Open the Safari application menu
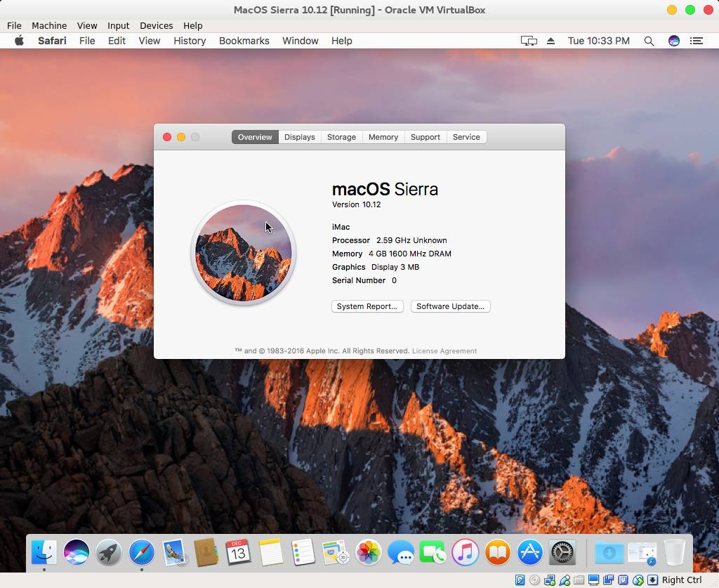Screen dimensions: 719x588 (52, 41)
